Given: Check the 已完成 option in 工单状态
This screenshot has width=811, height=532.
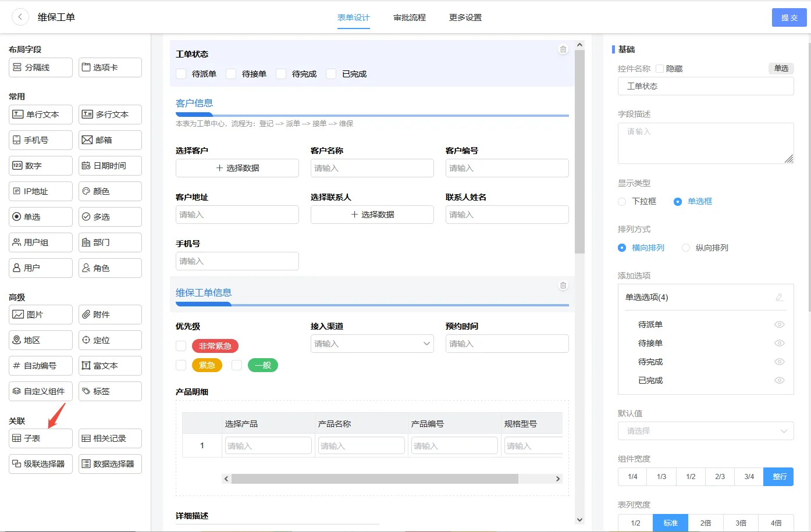Looking at the screenshot, I should tap(331, 74).
